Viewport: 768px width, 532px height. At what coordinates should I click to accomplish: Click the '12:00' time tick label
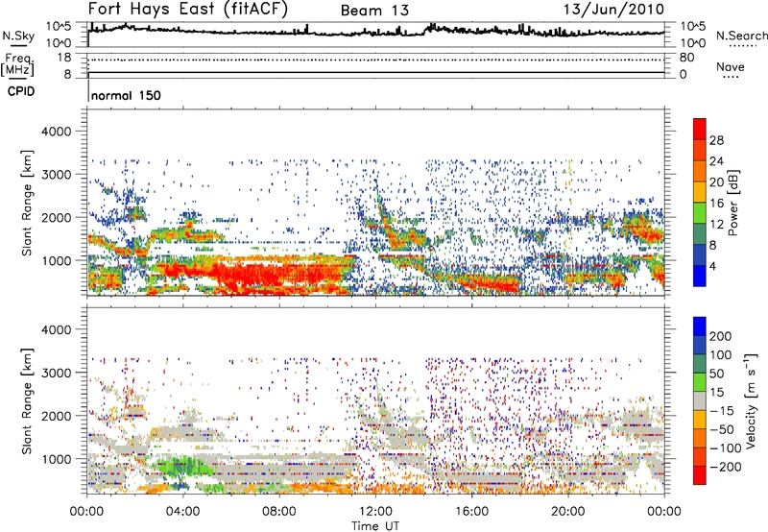[375, 512]
